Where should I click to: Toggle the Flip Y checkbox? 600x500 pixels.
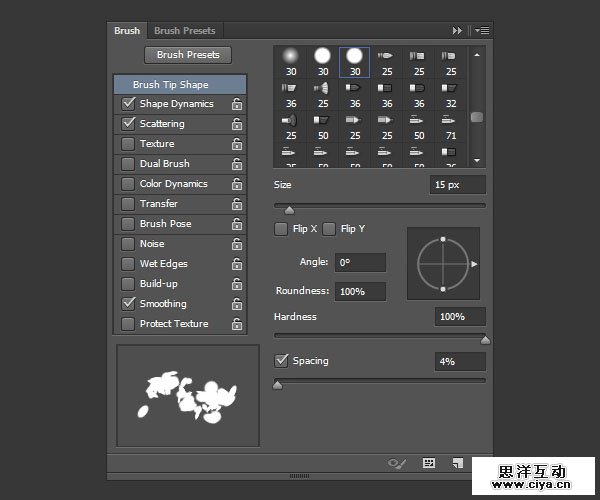point(329,229)
